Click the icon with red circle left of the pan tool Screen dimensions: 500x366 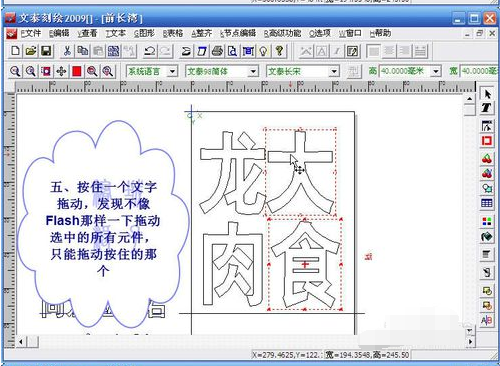(x=46, y=71)
